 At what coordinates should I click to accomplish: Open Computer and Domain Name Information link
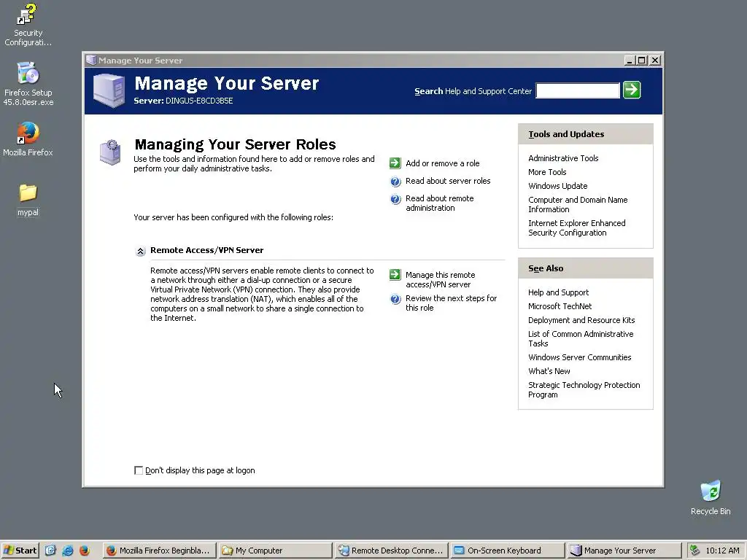pos(578,204)
